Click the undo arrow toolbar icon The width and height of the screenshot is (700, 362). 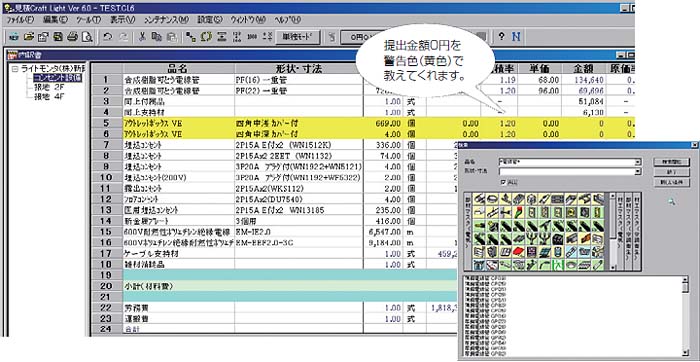108,37
